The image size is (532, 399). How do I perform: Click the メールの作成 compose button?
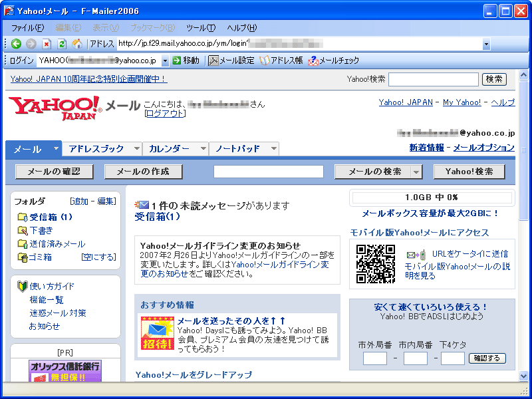tap(143, 172)
